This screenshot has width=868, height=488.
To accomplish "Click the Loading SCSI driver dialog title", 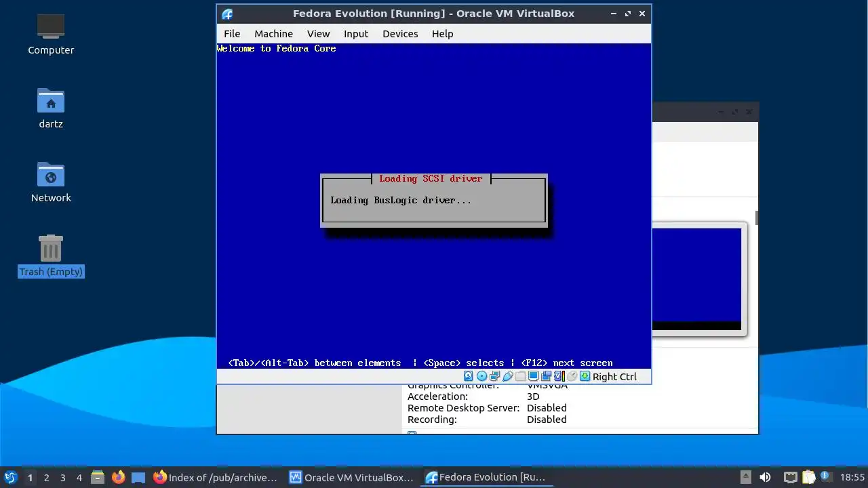I will 431,178.
